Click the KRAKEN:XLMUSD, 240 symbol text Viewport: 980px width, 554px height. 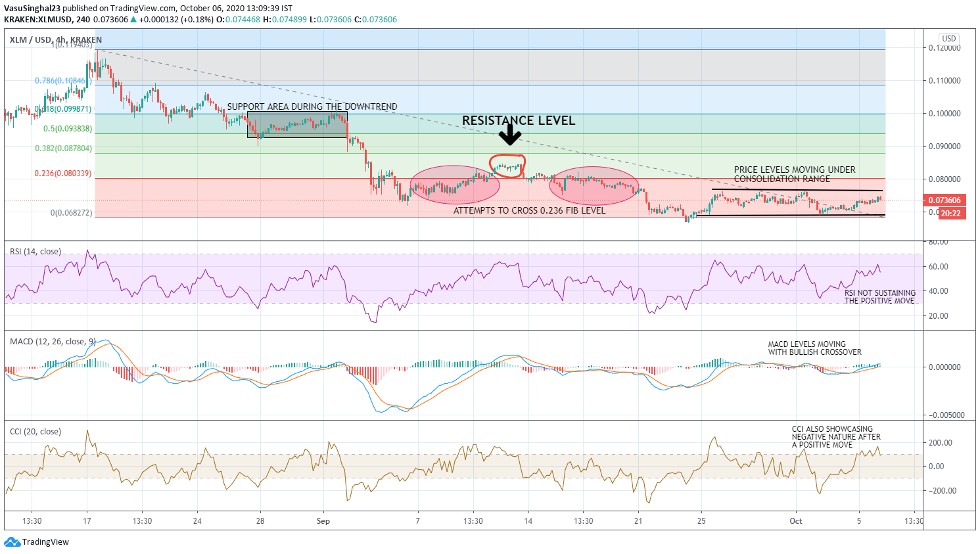coord(47,20)
